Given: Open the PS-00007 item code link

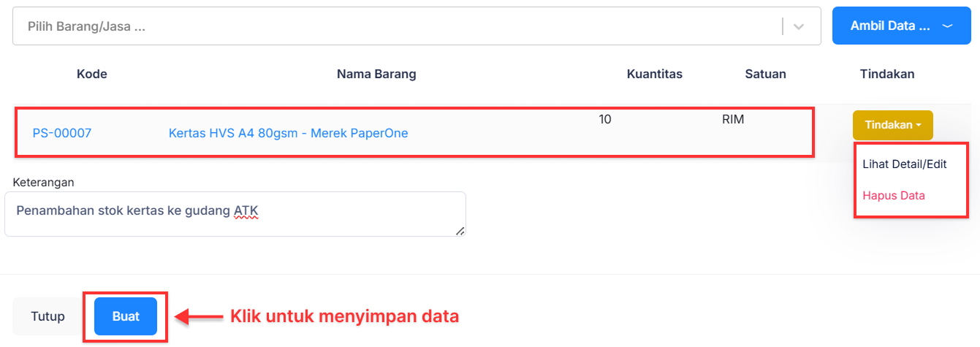Looking at the screenshot, I should click(x=62, y=133).
